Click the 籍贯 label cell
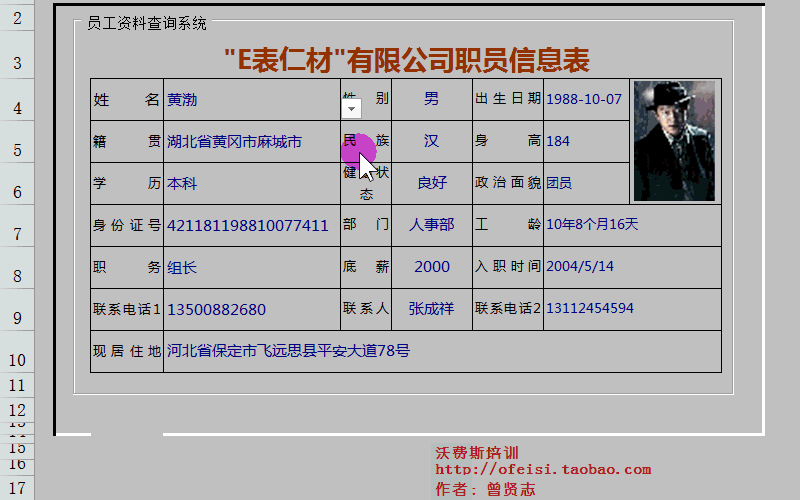The width and height of the screenshot is (800, 500). pyautogui.click(x=127, y=141)
